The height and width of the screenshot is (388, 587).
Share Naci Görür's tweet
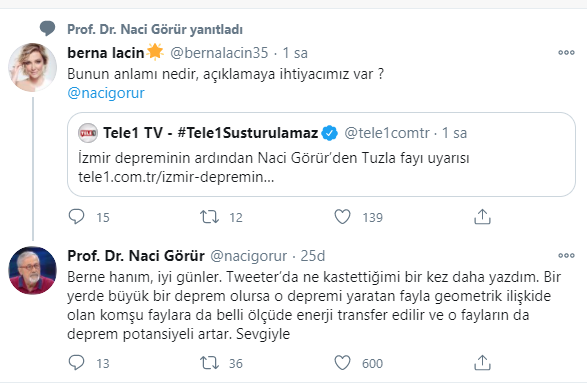point(482,363)
